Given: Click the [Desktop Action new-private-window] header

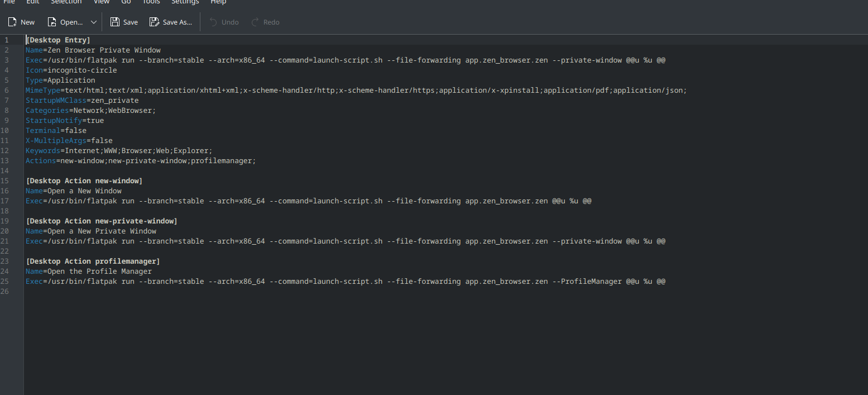Looking at the screenshot, I should pos(102,221).
